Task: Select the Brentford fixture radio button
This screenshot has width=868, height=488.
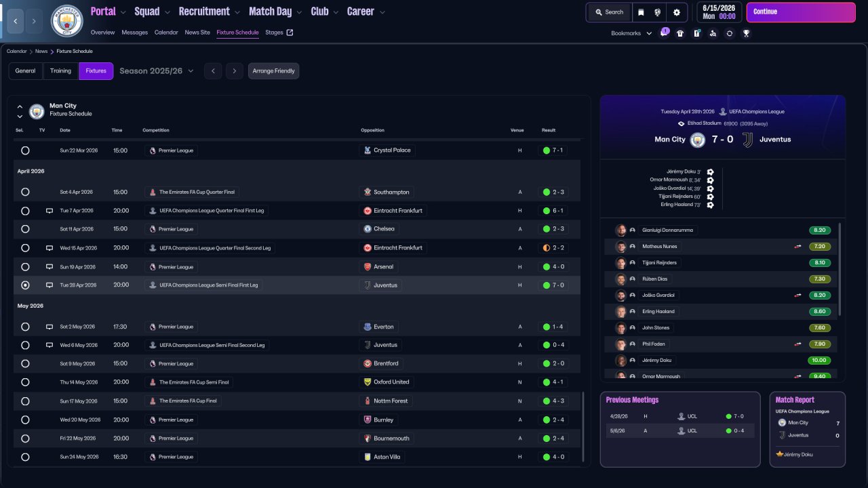Action: coord(25,364)
